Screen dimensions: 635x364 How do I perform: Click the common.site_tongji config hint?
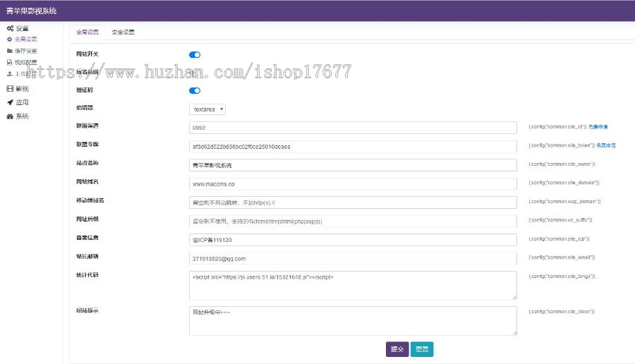[562, 276]
